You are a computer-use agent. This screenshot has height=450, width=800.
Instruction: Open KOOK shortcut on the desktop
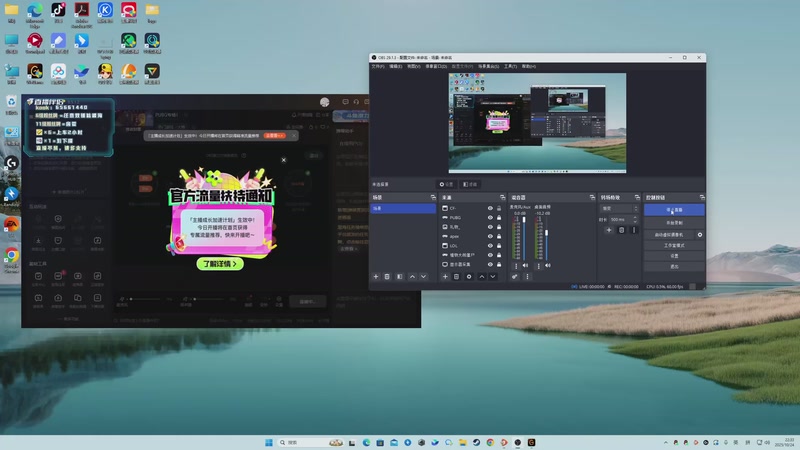point(105,10)
